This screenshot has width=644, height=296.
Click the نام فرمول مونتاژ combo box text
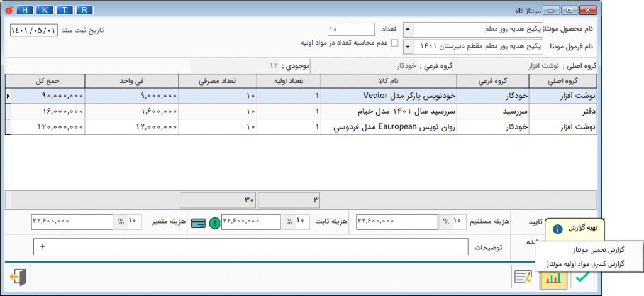pos(478,47)
